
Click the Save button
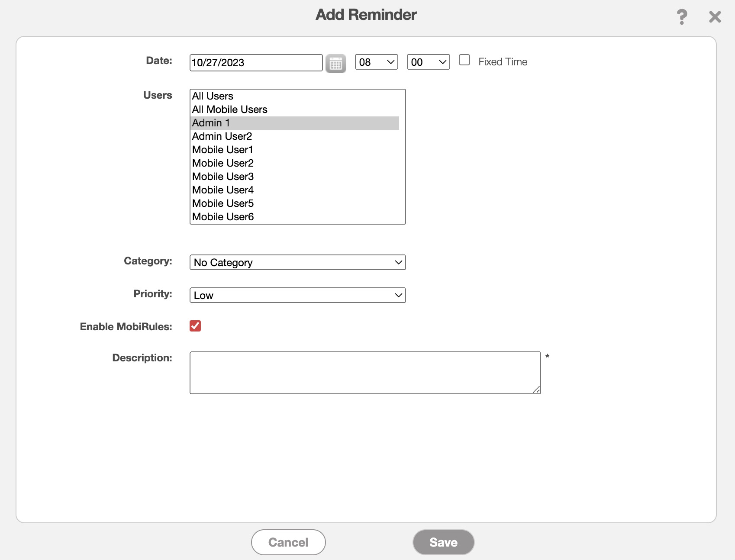click(443, 542)
